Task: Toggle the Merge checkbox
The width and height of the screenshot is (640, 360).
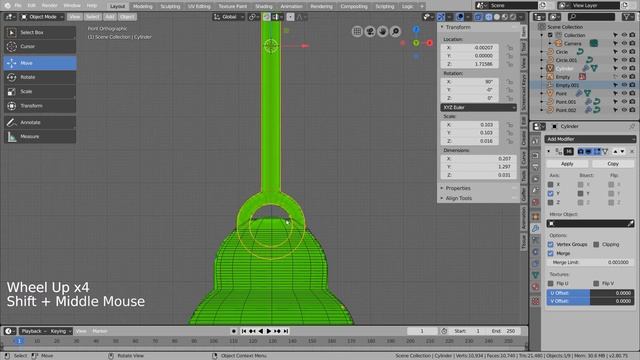Action: click(x=550, y=253)
